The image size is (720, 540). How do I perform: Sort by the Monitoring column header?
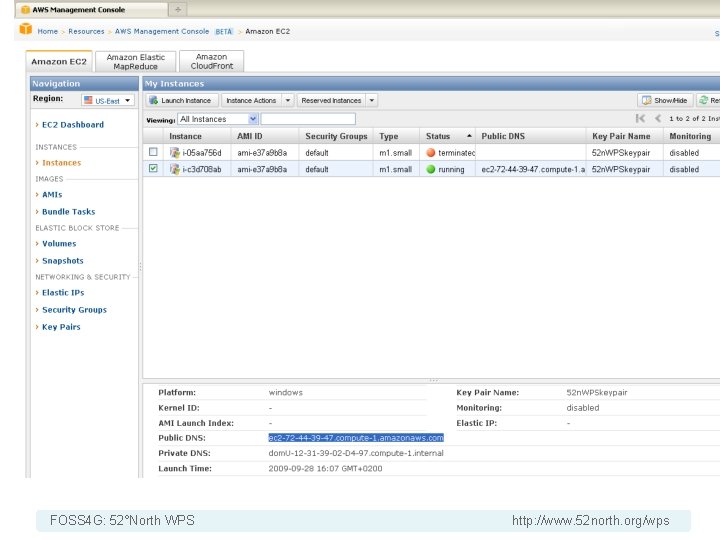click(x=692, y=136)
